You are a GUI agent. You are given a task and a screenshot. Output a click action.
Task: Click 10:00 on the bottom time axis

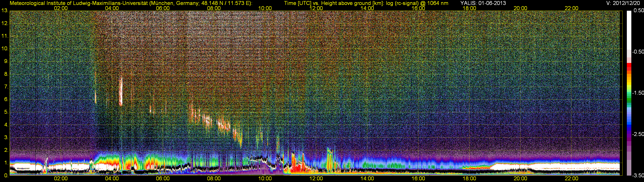click(x=265, y=179)
